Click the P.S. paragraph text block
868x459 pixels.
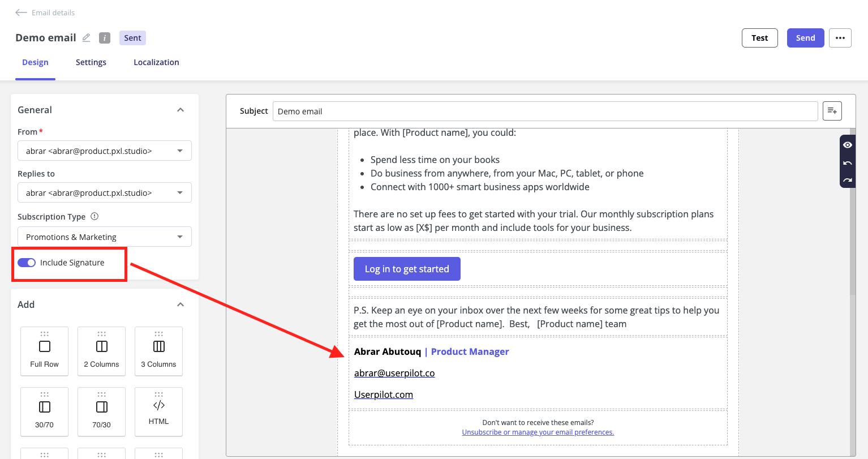536,317
